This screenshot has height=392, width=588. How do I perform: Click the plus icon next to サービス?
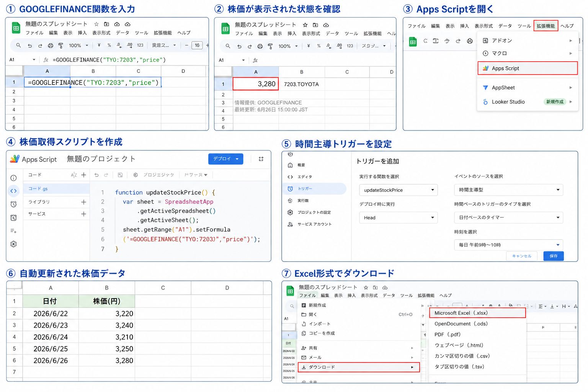83,214
